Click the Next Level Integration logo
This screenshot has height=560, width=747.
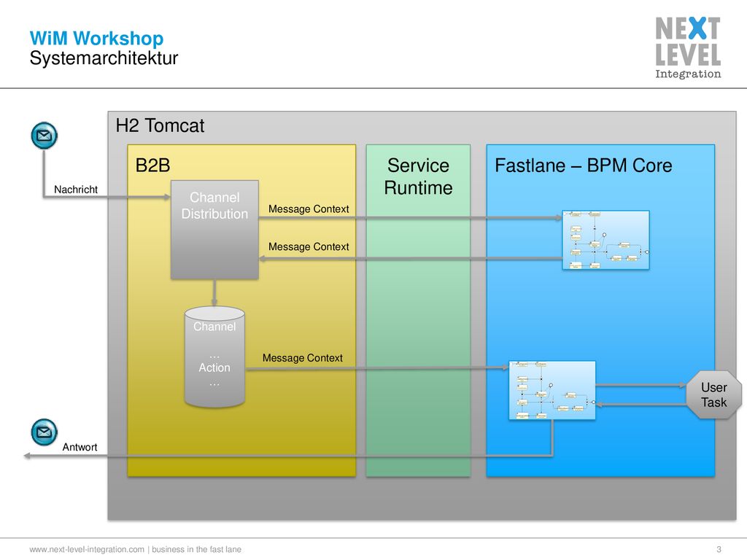tap(687, 47)
